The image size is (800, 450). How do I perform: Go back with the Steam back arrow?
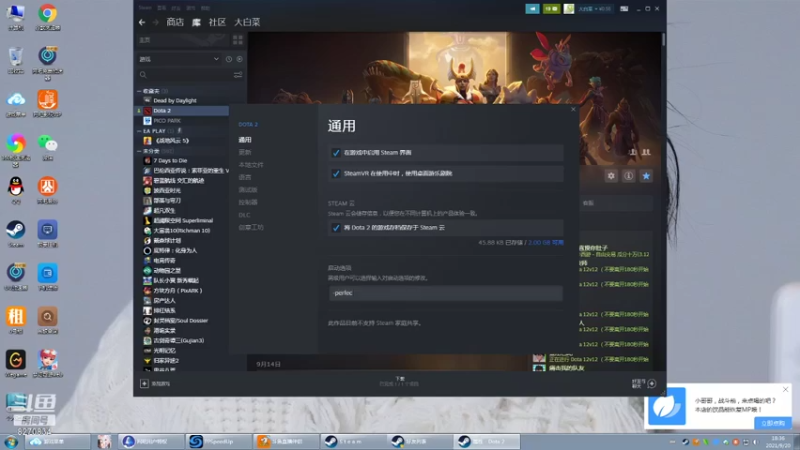coord(142,22)
